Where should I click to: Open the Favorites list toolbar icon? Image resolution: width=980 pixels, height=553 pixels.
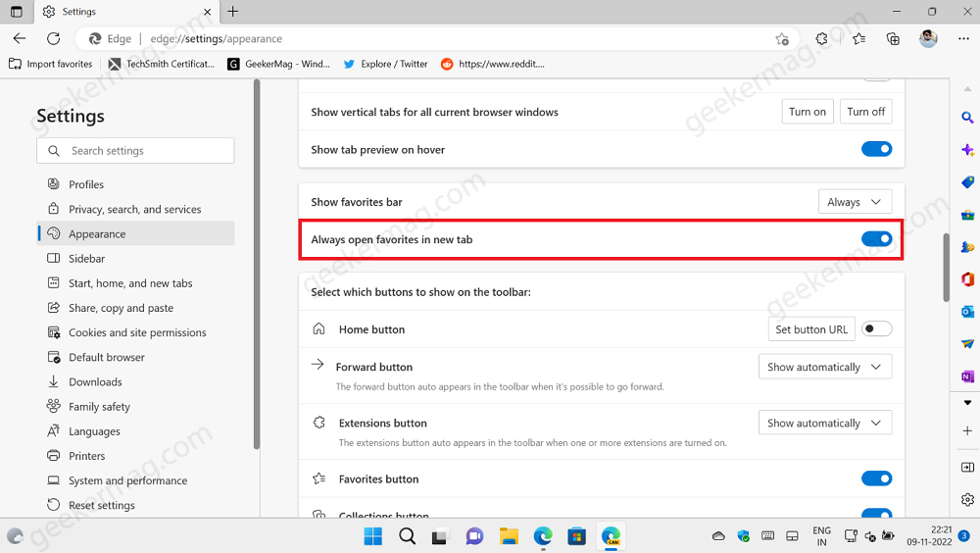pyautogui.click(x=858, y=39)
